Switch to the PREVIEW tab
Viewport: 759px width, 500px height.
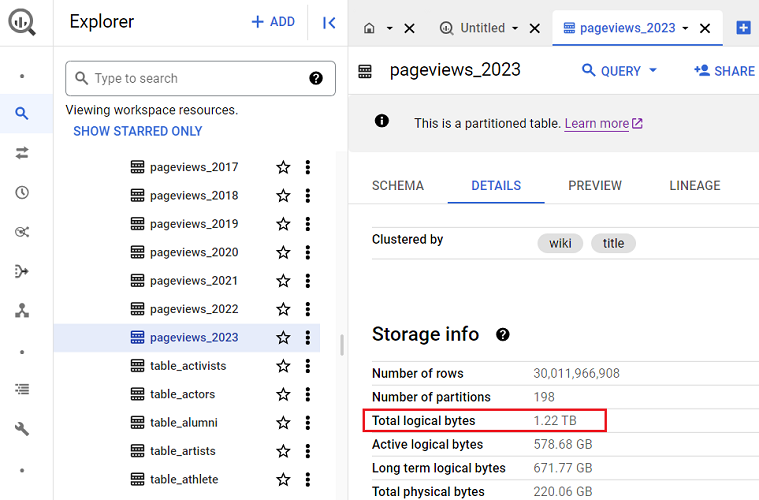[x=595, y=185]
